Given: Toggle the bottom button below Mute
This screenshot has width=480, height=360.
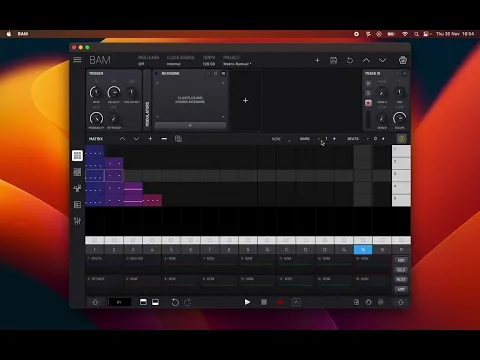Looking at the screenshot, I should point(401,289).
